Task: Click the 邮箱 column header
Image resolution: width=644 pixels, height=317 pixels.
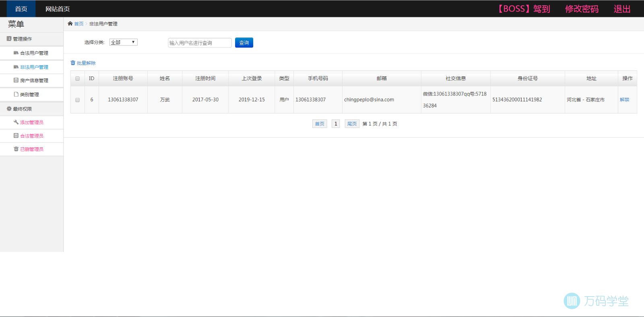Action: coord(382,78)
